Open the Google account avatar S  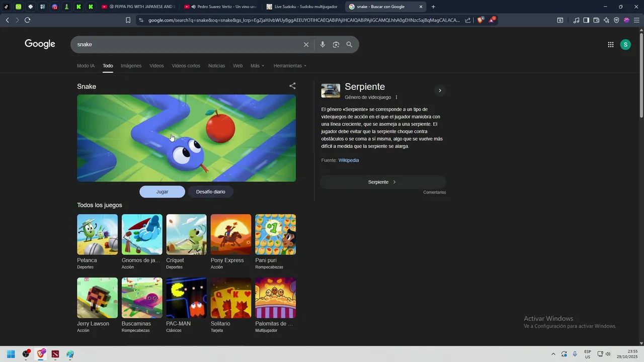coord(625,45)
